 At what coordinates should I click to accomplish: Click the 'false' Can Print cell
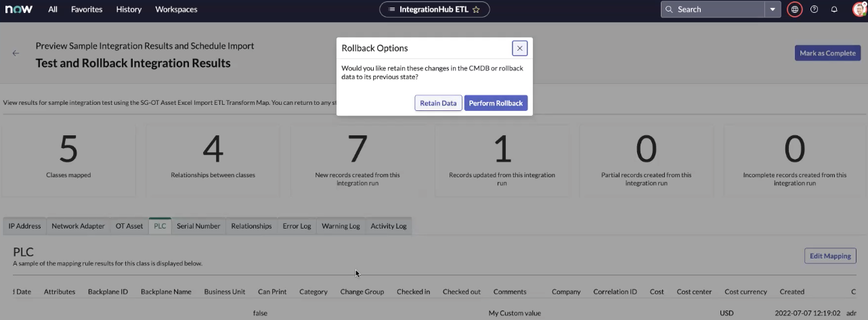(x=260, y=313)
